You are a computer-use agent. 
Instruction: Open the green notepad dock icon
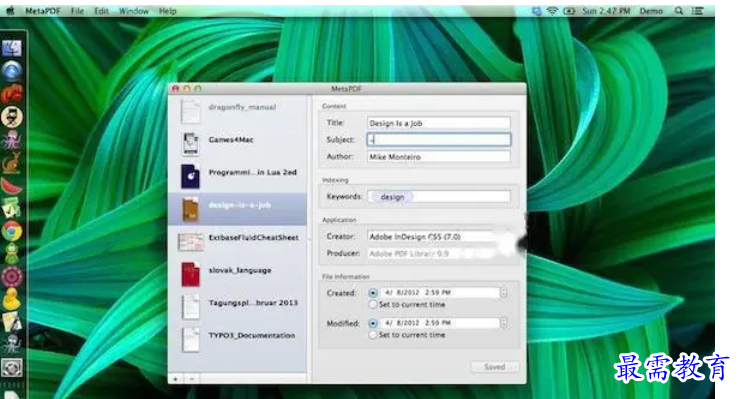click(x=12, y=208)
